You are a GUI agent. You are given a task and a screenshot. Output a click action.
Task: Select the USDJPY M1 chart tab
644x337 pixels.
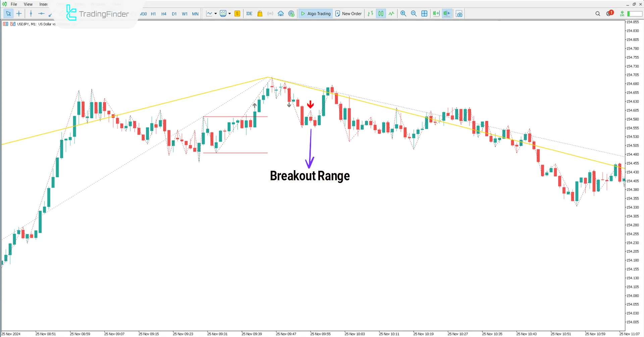[34, 24]
